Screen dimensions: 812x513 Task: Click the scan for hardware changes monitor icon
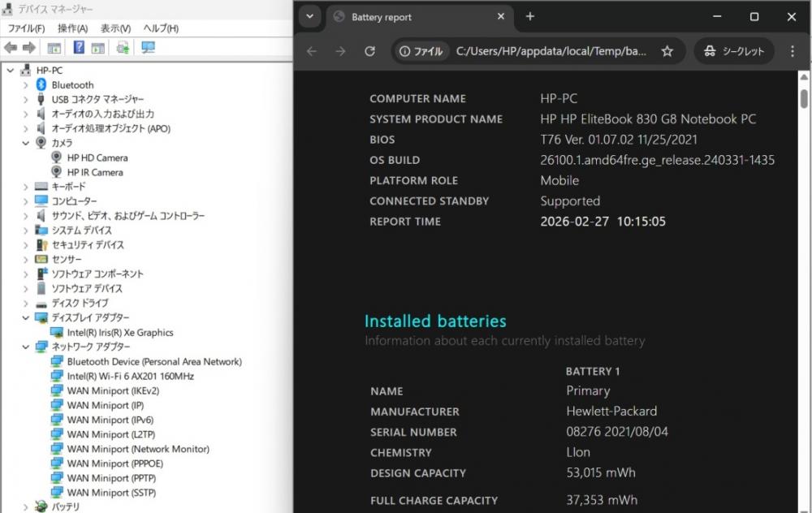click(148, 48)
